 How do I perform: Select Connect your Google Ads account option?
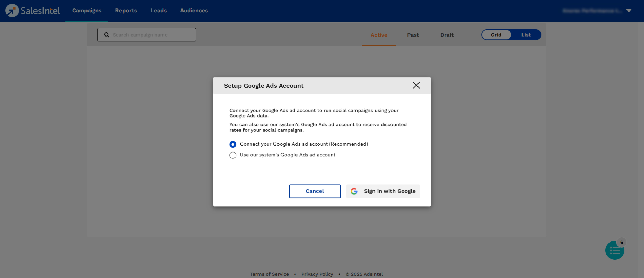[233, 144]
